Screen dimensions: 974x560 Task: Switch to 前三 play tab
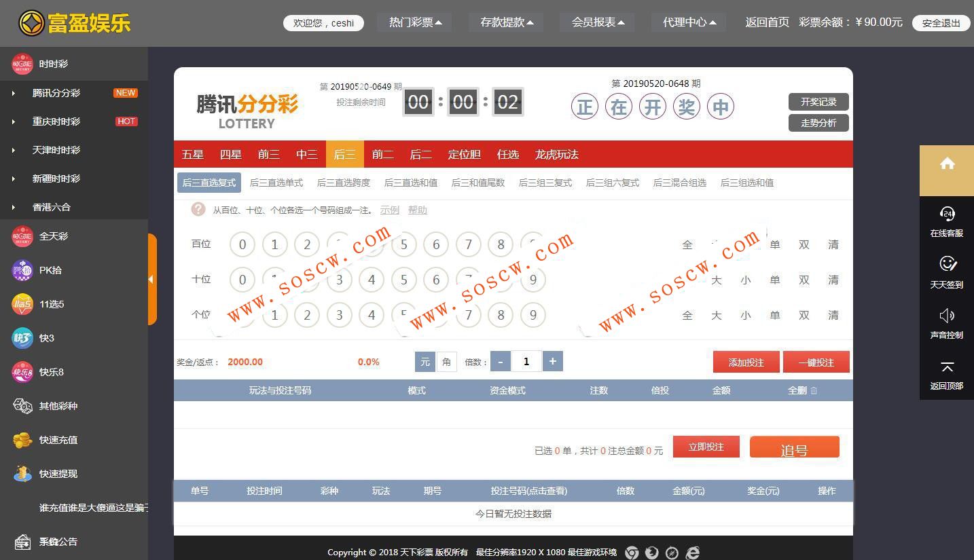[x=269, y=154]
